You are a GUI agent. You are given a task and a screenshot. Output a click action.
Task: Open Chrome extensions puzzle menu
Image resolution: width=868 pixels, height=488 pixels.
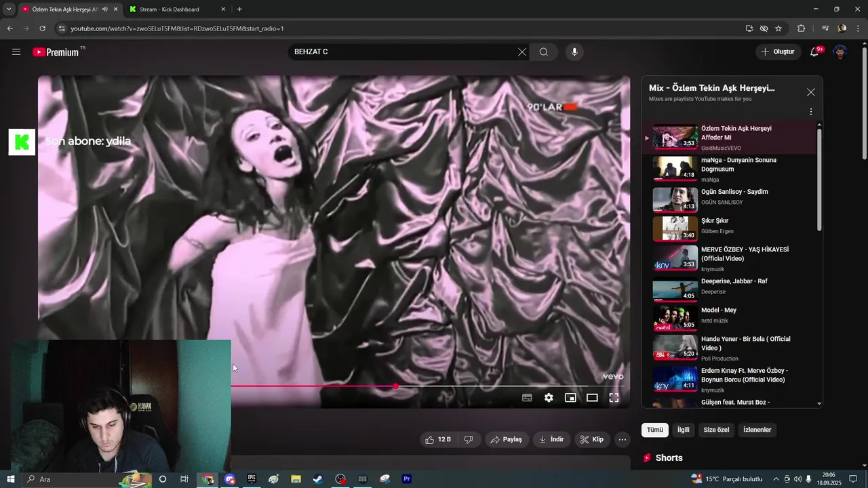(x=801, y=28)
